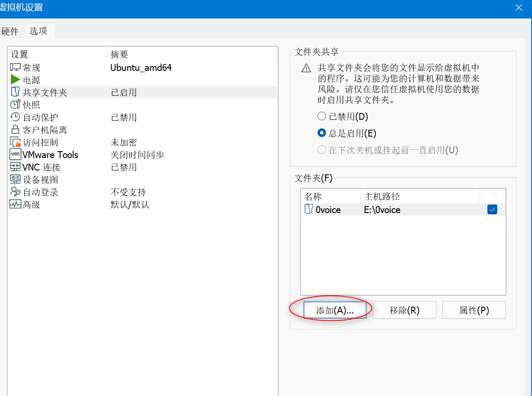532x396 pixels.
Task: Click the 自动保护 icon
Action: pyautogui.click(x=15, y=117)
